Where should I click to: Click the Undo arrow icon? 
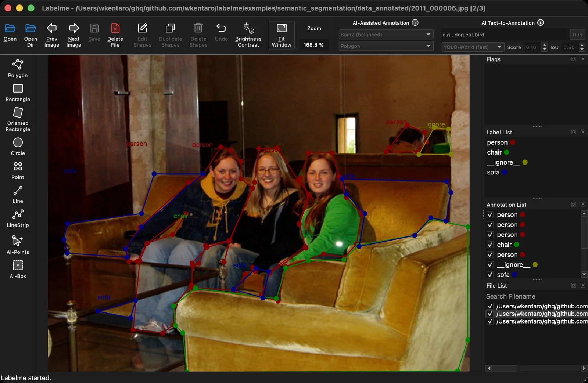coord(221,28)
